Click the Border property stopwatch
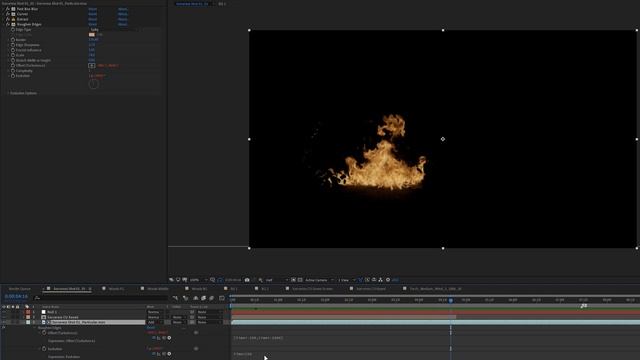Viewport: 640px width, 360px height. 13,40
